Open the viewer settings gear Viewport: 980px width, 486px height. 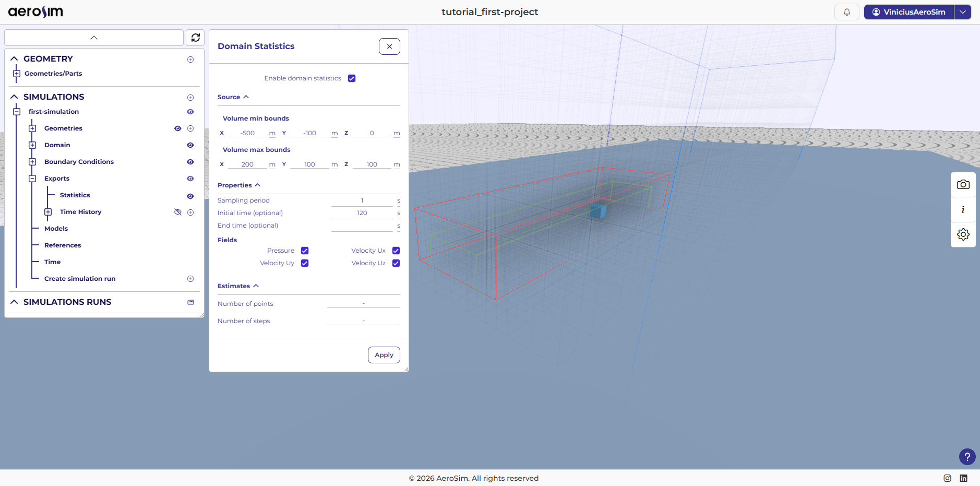coord(963,234)
